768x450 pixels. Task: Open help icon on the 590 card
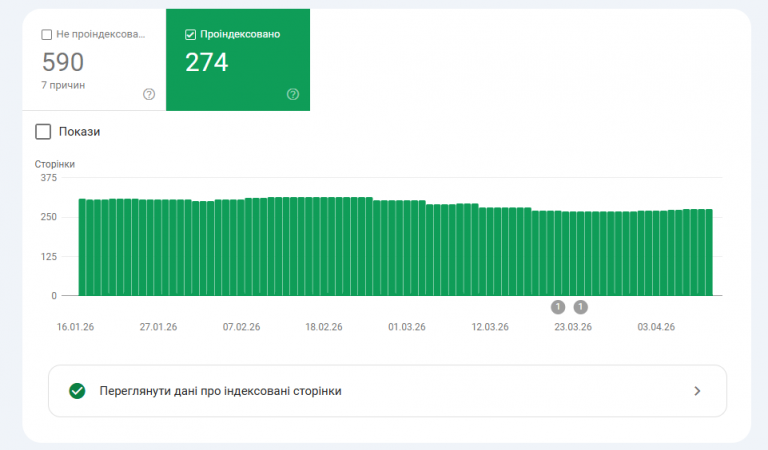point(149,95)
